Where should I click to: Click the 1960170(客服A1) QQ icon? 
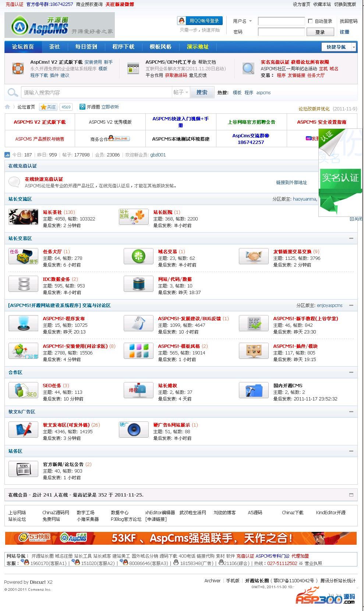click(x=25, y=562)
